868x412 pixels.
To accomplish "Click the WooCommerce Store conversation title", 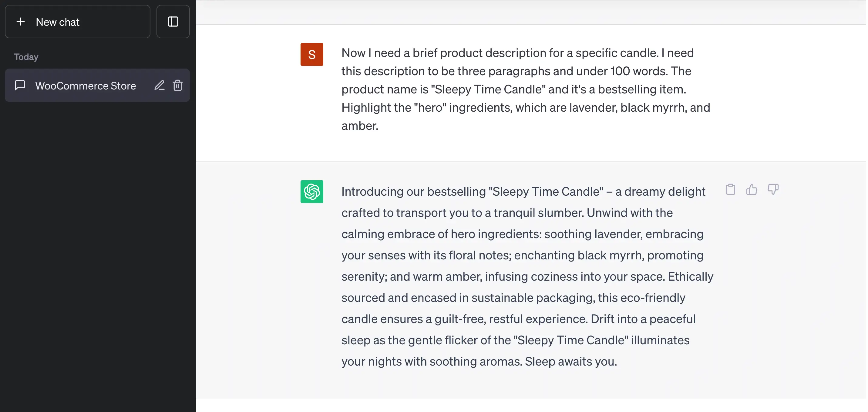I will (86, 85).
